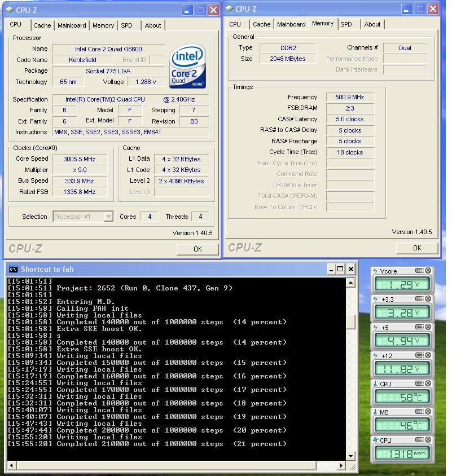Image resolution: width=474 pixels, height=476 pixels.
Task: Click the dock magnet icon on CPU fan monitor
Action: pos(419,440)
